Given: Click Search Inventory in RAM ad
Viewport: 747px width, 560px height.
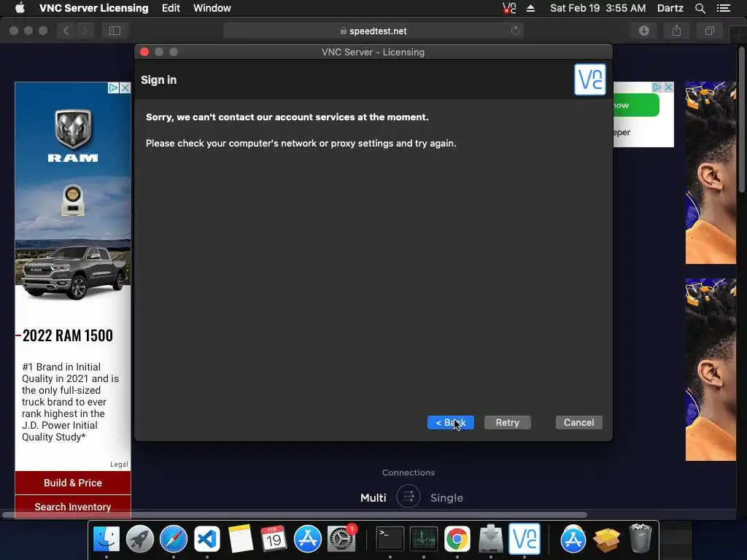Looking at the screenshot, I should [73, 507].
